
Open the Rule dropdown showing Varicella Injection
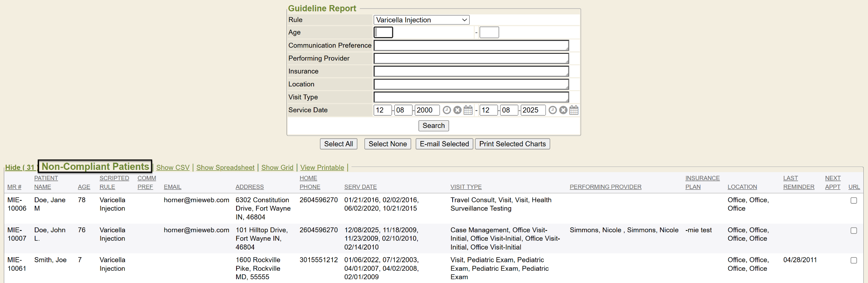[x=421, y=20]
